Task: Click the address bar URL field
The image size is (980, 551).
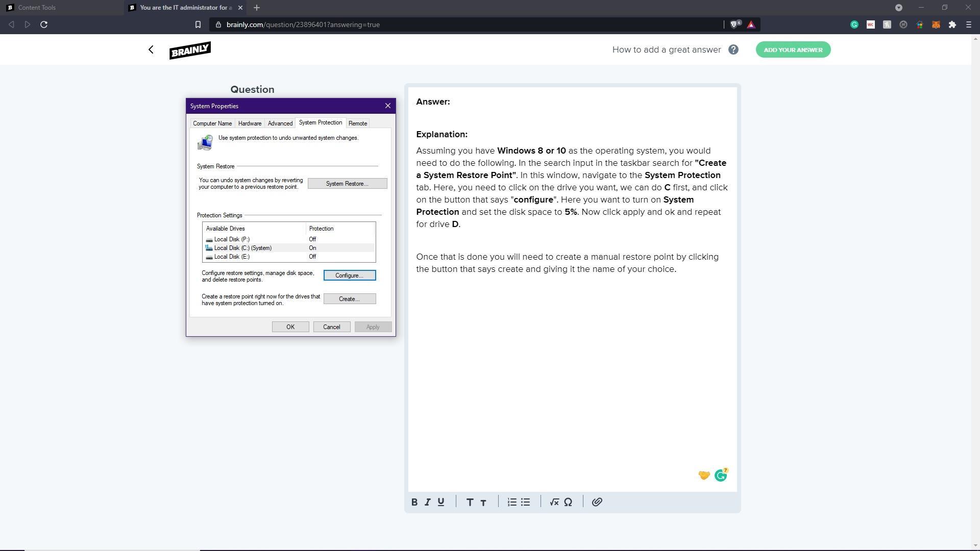Action: coord(408,24)
